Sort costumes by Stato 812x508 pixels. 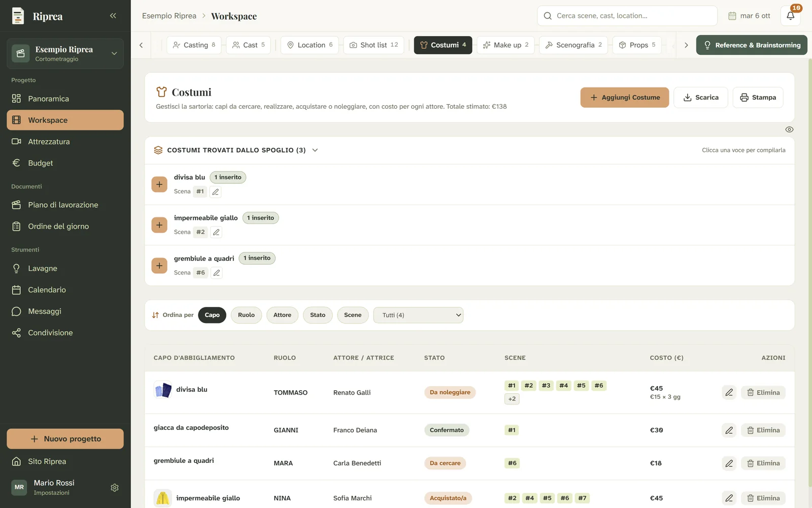click(x=318, y=315)
